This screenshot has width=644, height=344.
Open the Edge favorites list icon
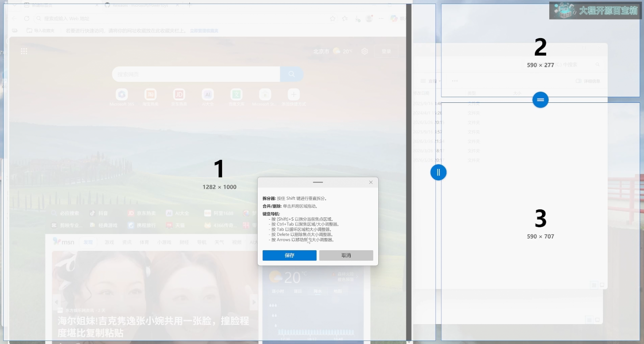(x=345, y=19)
